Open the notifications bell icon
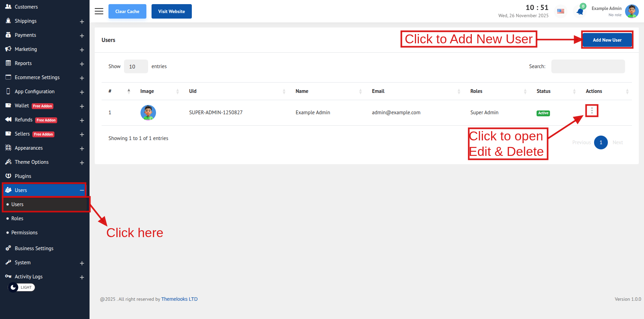The width and height of the screenshot is (644, 319). click(x=580, y=12)
